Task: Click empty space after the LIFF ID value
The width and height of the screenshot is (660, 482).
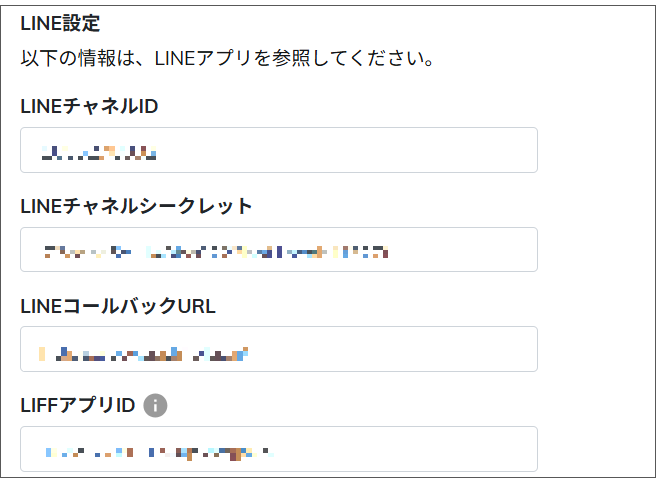Action: pyautogui.click(x=404, y=449)
